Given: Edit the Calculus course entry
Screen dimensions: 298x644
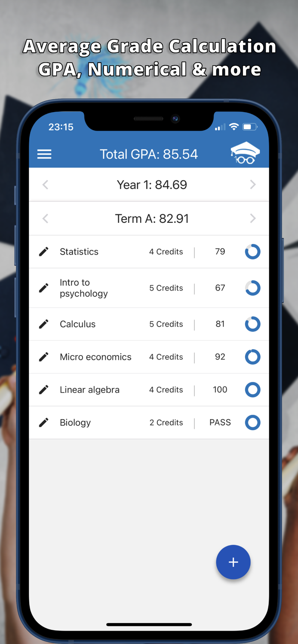Looking at the screenshot, I should (43, 324).
